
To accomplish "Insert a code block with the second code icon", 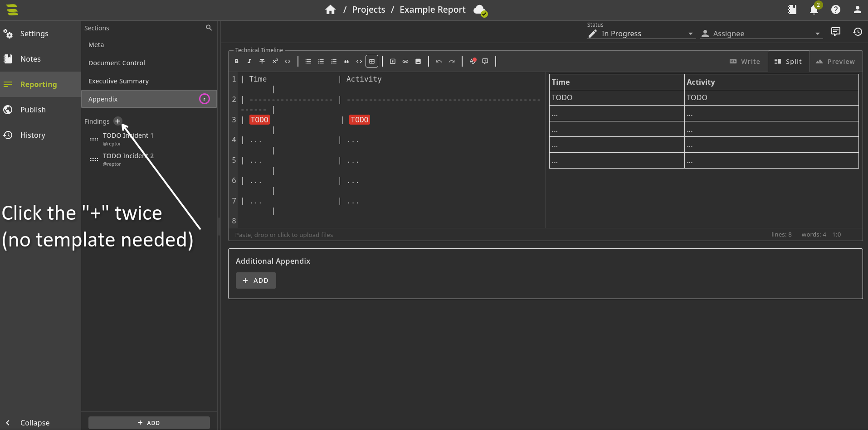I will [x=359, y=61].
